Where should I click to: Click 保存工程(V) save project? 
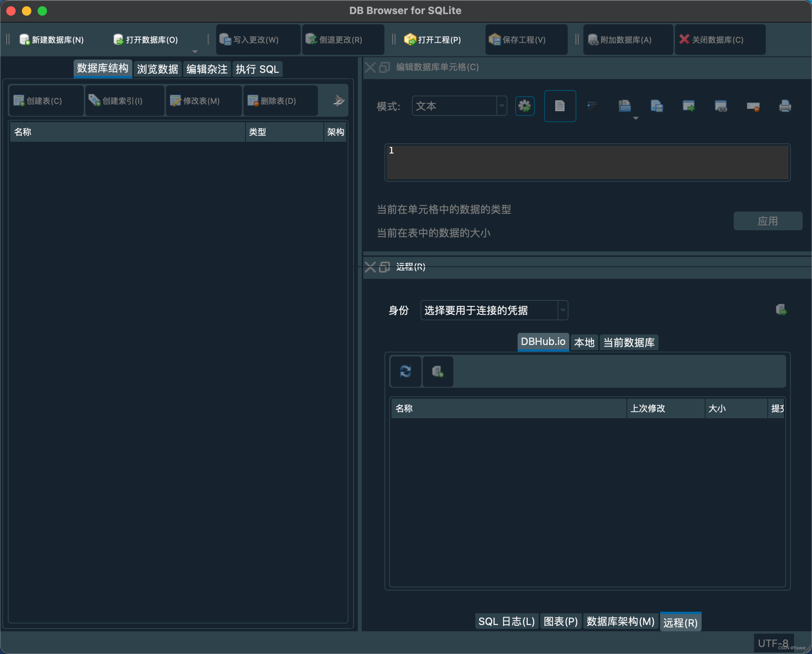coord(526,40)
